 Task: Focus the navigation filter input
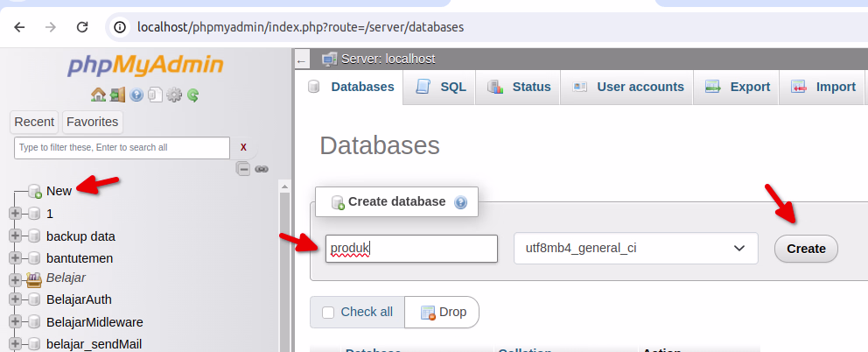[x=122, y=148]
